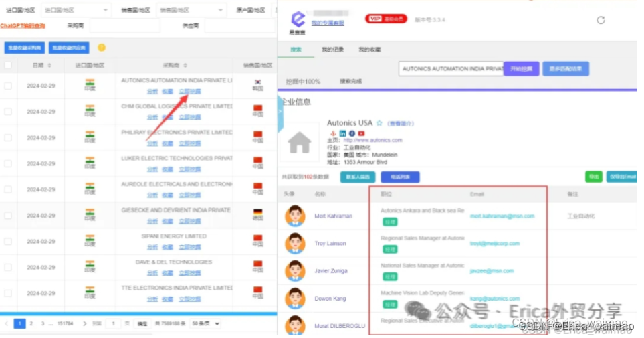Open the http://www.autonics.com homepage link

pos(372,140)
